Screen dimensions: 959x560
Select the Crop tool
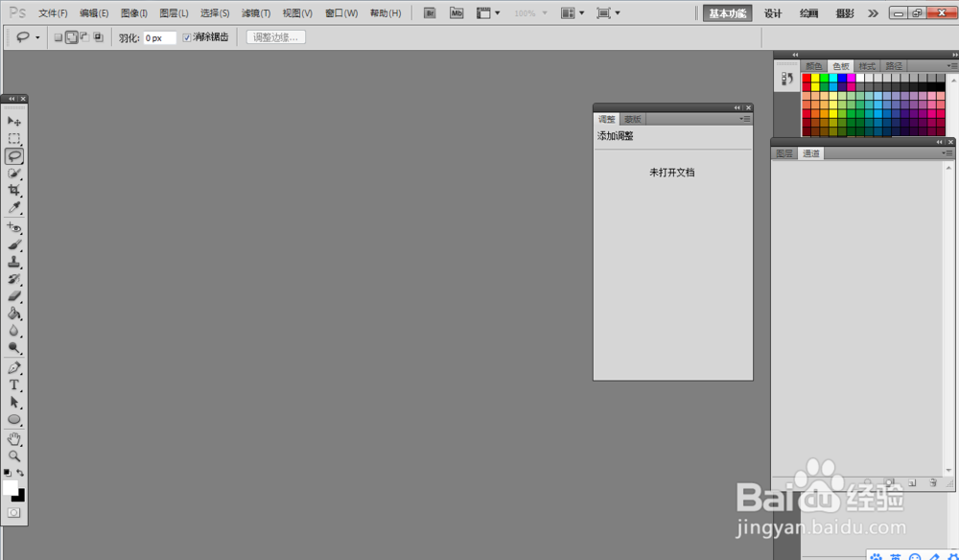click(x=14, y=191)
